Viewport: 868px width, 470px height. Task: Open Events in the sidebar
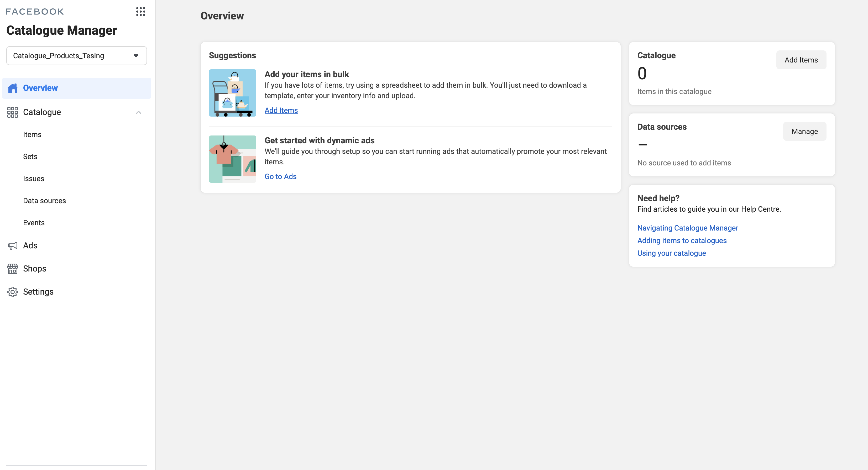(34, 223)
